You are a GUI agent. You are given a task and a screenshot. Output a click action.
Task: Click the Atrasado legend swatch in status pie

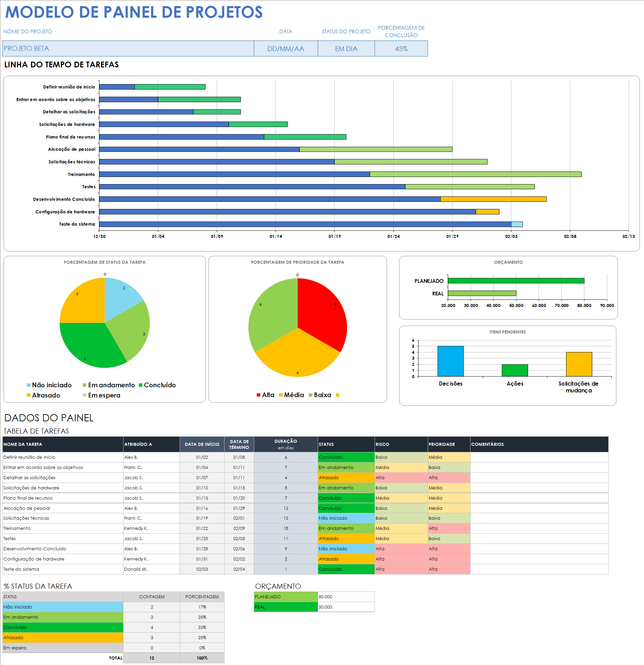[x=29, y=395]
